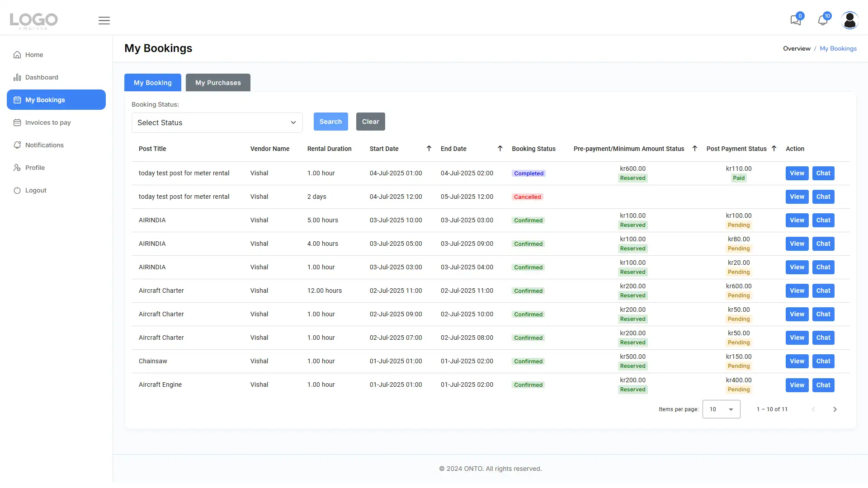Toggle the hamburger sidebar menu
This screenshot has height=488, width=868.
(104, 20)
